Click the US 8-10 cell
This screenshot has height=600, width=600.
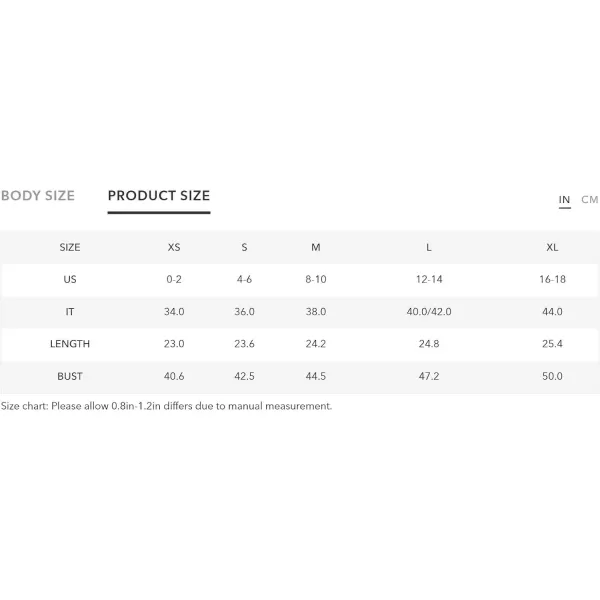pyautogui.click(x=316, y=279)
